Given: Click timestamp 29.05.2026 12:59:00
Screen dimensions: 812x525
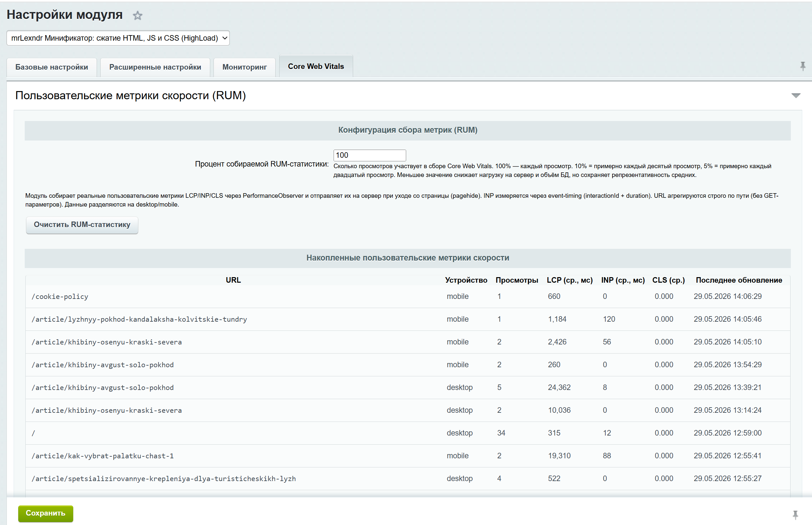Looking at the screenshot, I should tap(727, 433).
